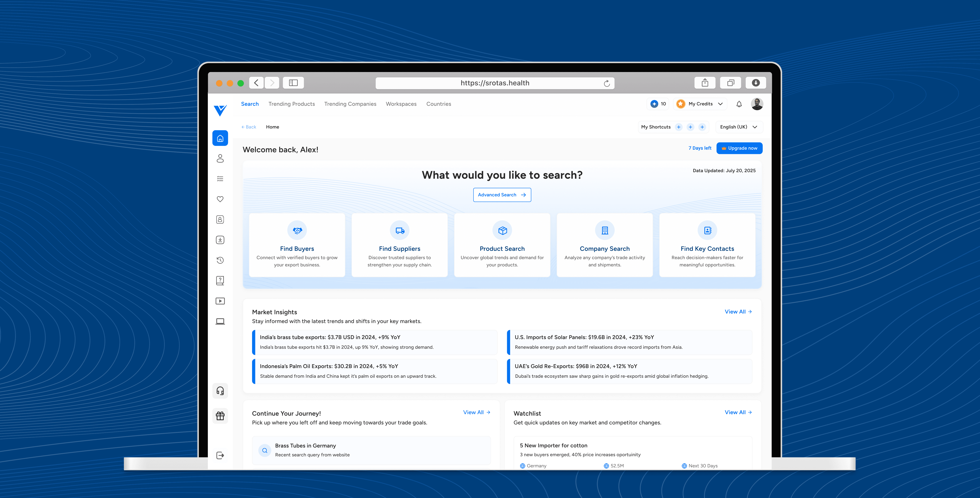Select the logout icon at sidebar bottom
The image size is (980, 498).
point(220,455)
